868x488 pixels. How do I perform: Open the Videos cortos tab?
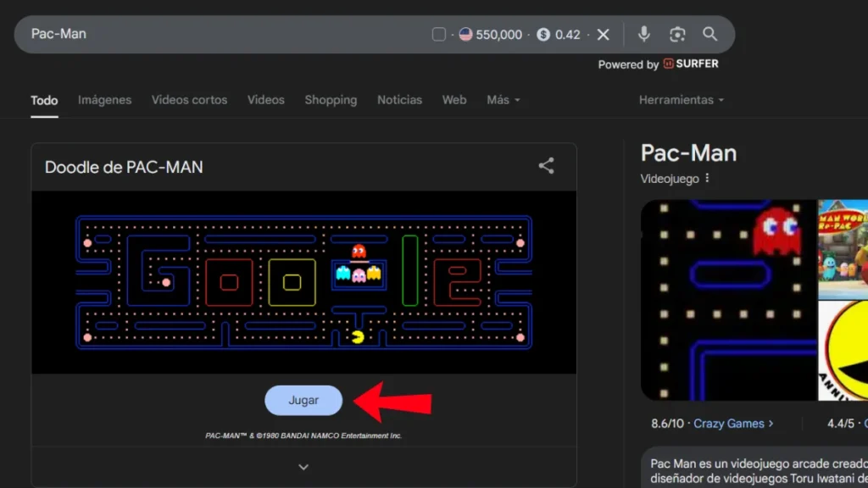(189, 100)
